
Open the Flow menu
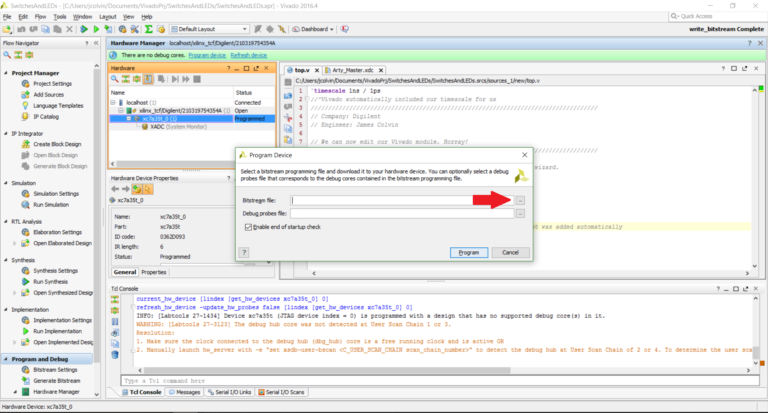coord(40,17)
